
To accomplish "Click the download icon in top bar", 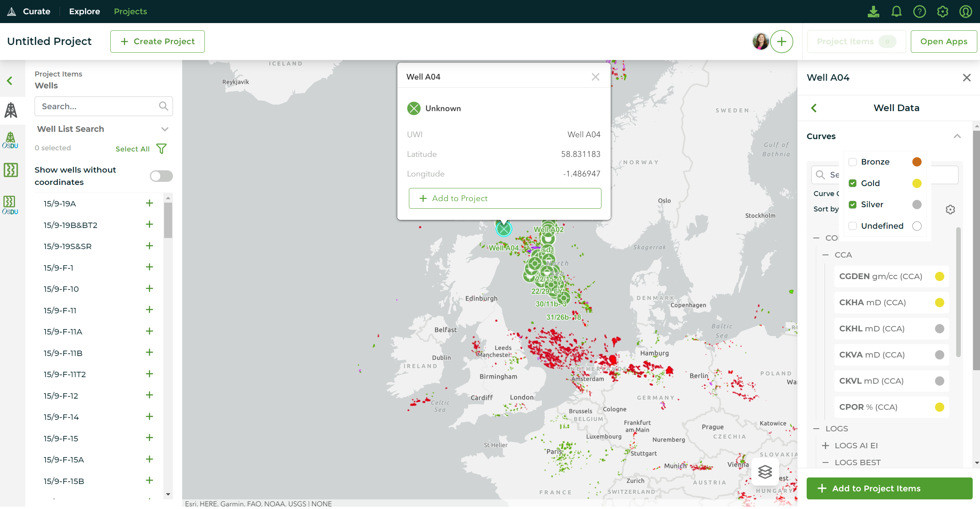I will (873, 12).
